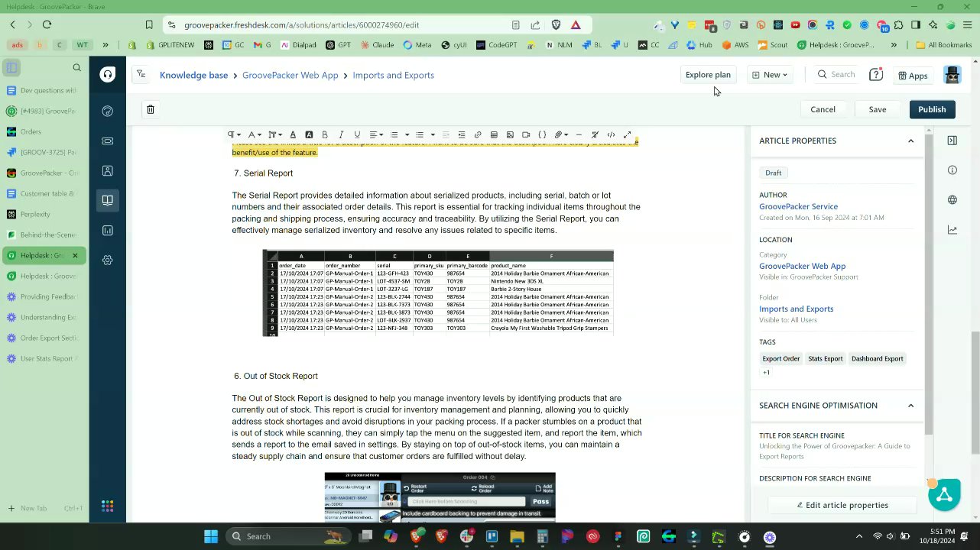Open article info icon in right rail
Screen dimensions: 980x550
[x=952, y=170]
